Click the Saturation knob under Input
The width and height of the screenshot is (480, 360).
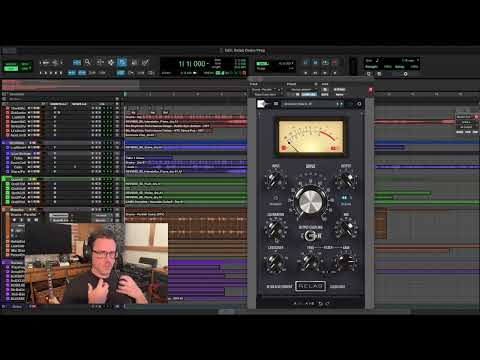tap(276, 228)
